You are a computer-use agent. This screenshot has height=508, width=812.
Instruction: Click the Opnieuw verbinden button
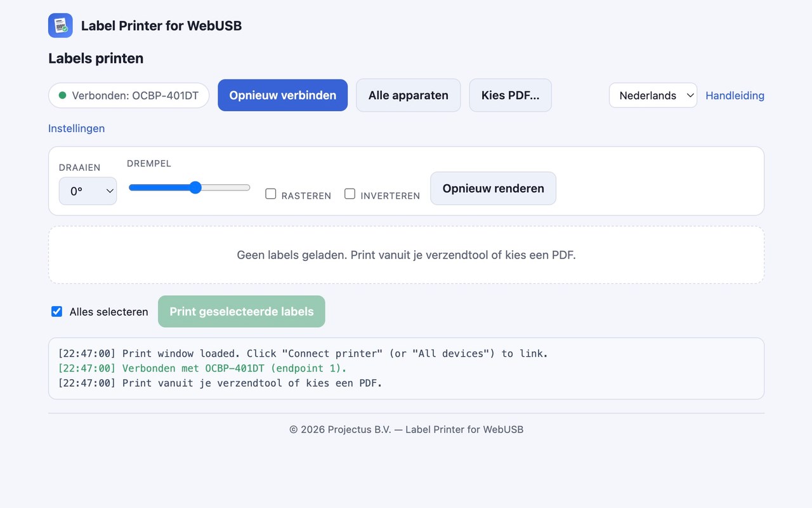[282, 95]
